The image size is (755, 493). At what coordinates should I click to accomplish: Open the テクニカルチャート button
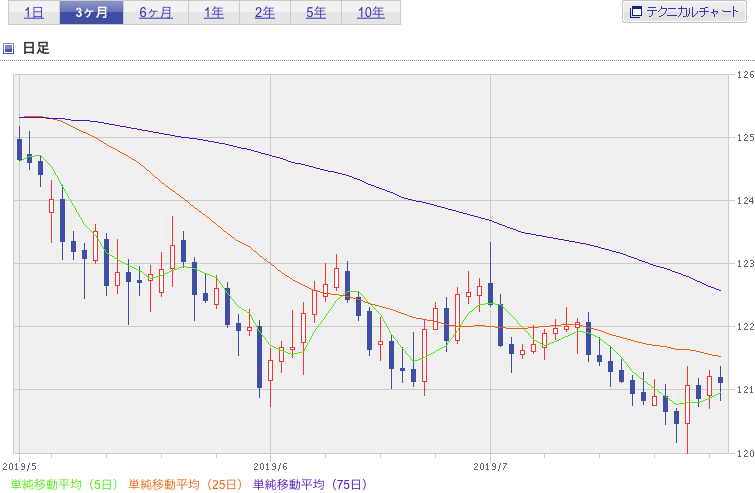click(x=684, y=12)
